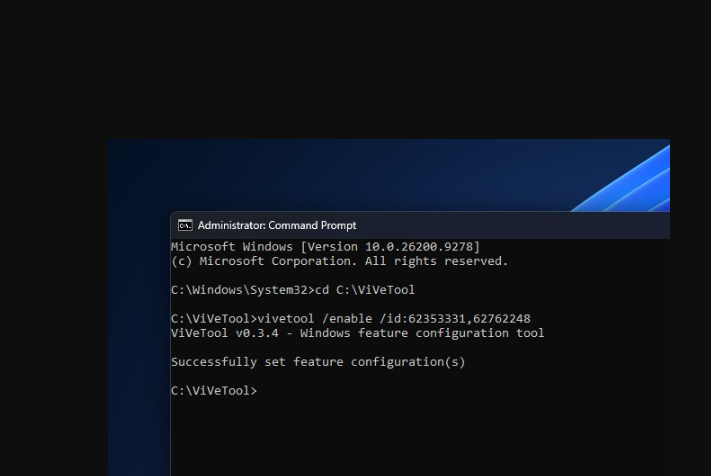Click the 'vivetool /enable /id:62353331,62762248' command line
Viewport: 711px width, 476px height.
(x=351, y=319)
